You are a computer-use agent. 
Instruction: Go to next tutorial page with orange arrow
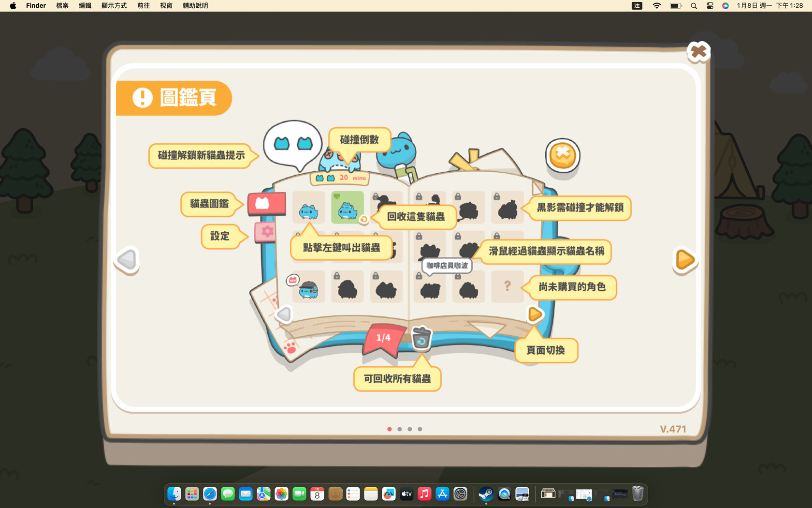tap(684, 260)
